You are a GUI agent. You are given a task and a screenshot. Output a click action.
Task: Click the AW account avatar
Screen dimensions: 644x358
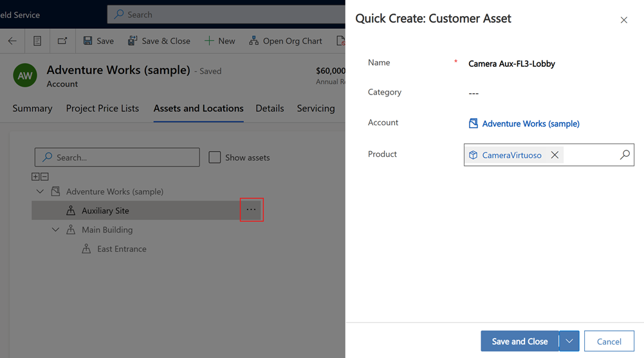pyautogui.click(x=25, y=75)
